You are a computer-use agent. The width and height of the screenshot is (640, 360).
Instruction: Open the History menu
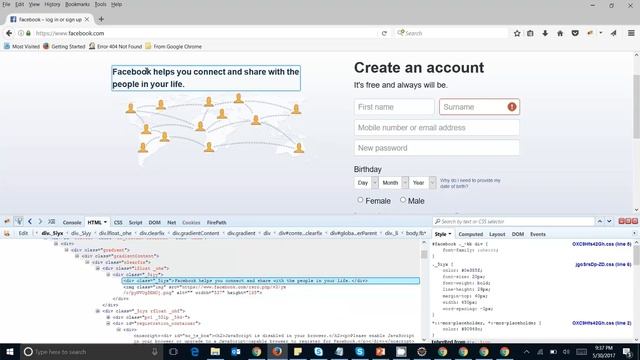pyautogui.click(x=52, y=4)
